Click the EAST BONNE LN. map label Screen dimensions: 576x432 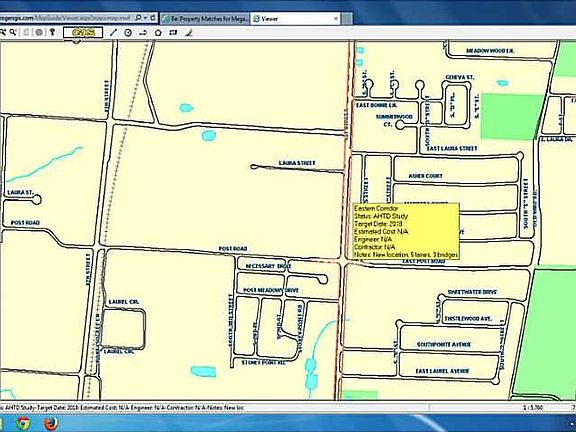tap(377, 105)
